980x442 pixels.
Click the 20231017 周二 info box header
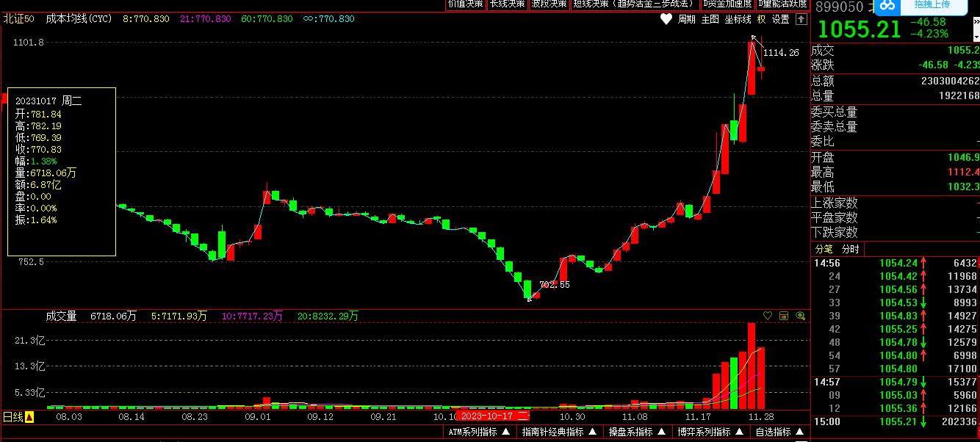pos(48,101)
